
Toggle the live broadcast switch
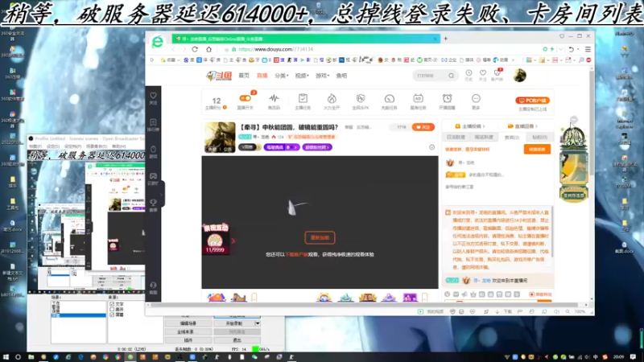click(246, 98)
